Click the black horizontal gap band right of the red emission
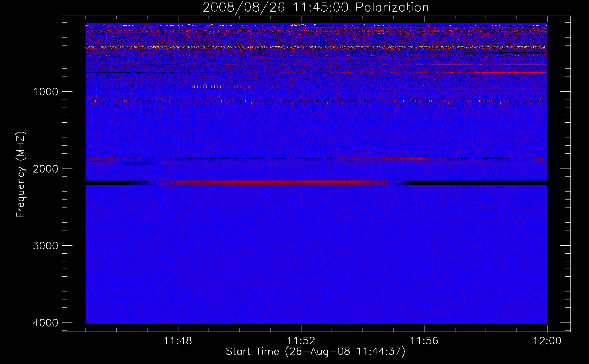 click(x=481, y=183)
